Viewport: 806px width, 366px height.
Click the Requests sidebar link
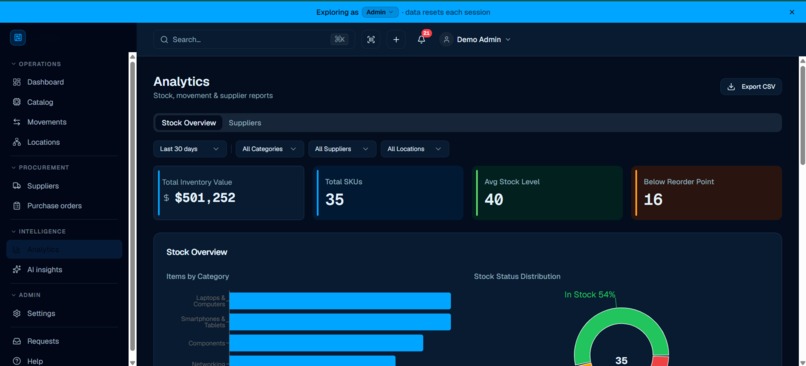(64, 341)
